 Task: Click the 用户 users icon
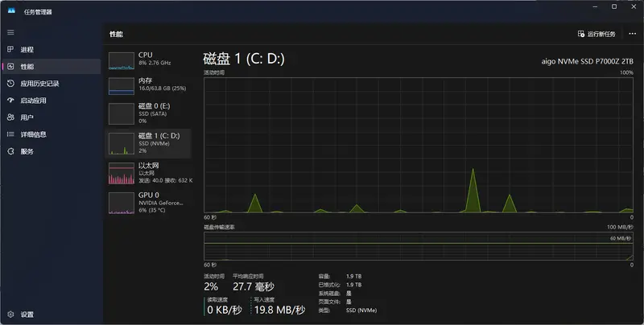10,117
